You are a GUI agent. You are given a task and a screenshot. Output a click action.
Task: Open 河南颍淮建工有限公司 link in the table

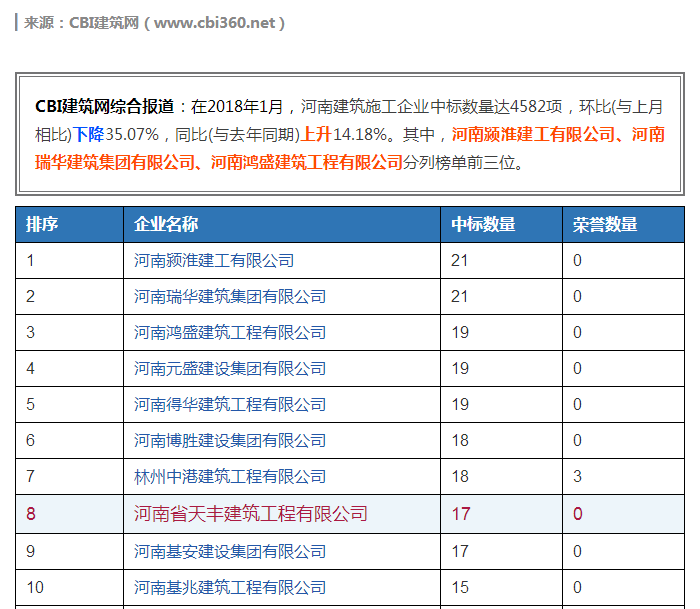pyautogui.click(x=214, y=261)
